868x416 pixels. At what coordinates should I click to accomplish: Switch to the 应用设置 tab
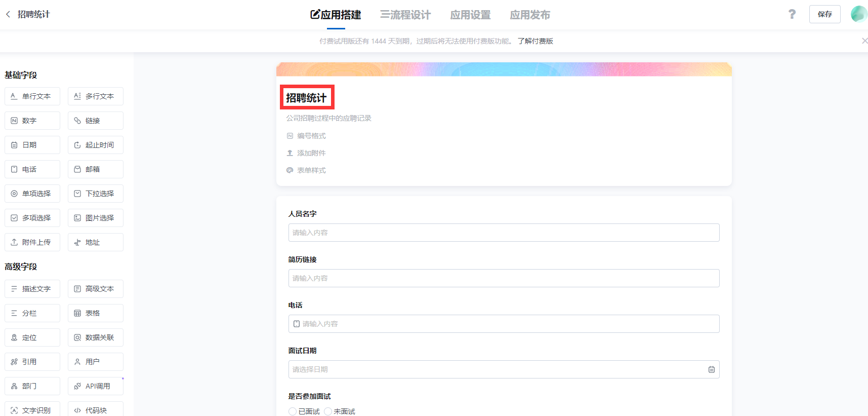click(x=471, y=15)
